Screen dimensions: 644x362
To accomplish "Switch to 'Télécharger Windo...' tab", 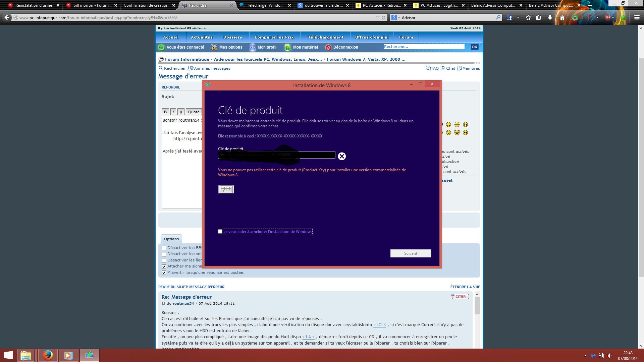I will [265, 5].
